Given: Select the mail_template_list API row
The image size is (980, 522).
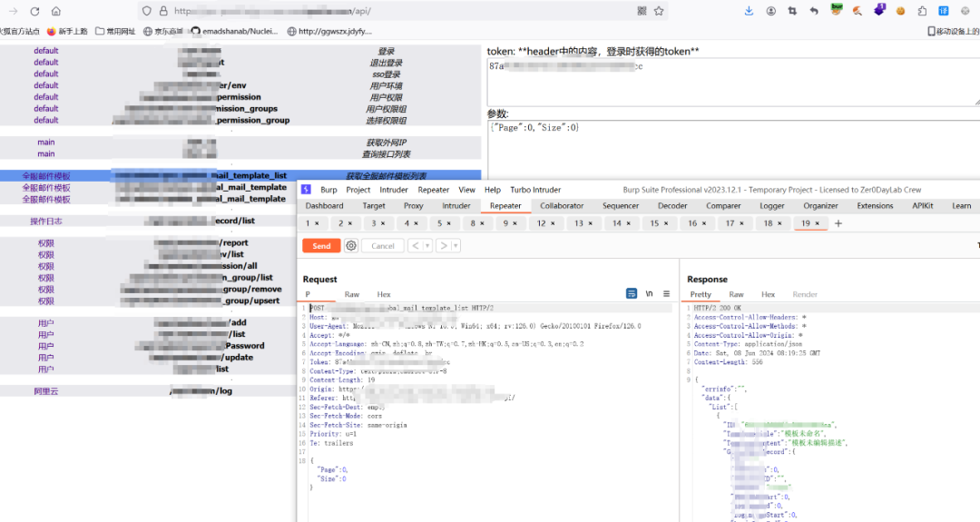Looking at the screenshot, I should coord(240,176).
